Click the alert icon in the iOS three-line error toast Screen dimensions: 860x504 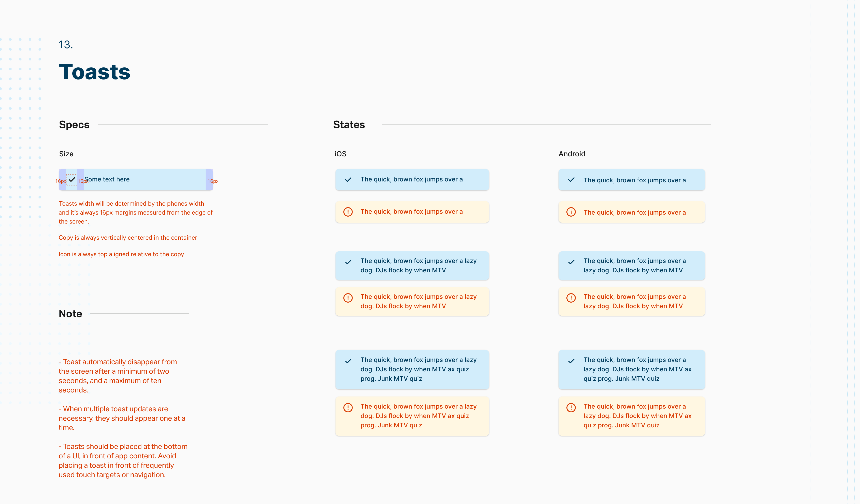click(348, 407)
